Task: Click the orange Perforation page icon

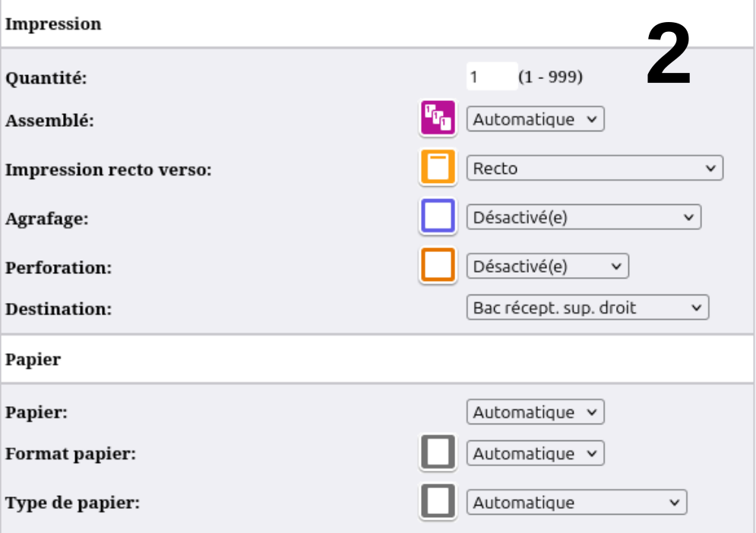Action: [437, 266]
